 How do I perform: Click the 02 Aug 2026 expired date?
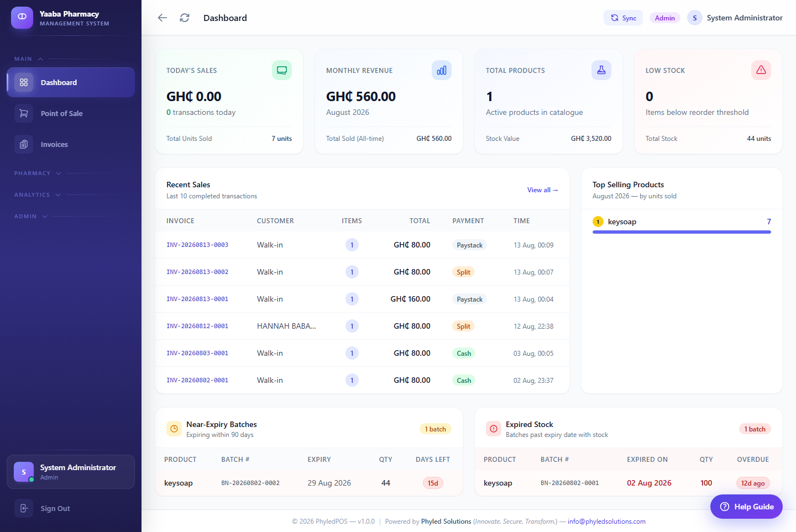[649, 483]
